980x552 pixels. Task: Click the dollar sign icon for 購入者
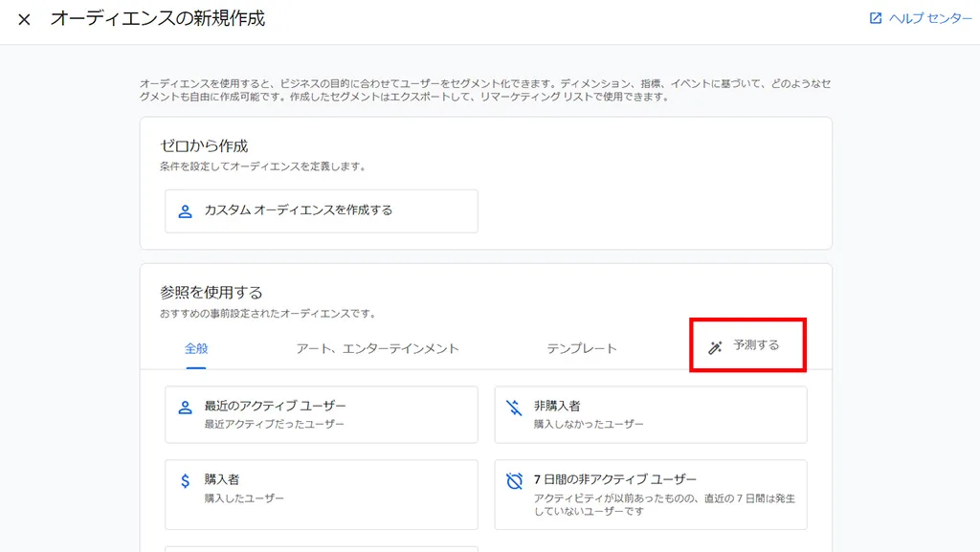pos(186,481)
